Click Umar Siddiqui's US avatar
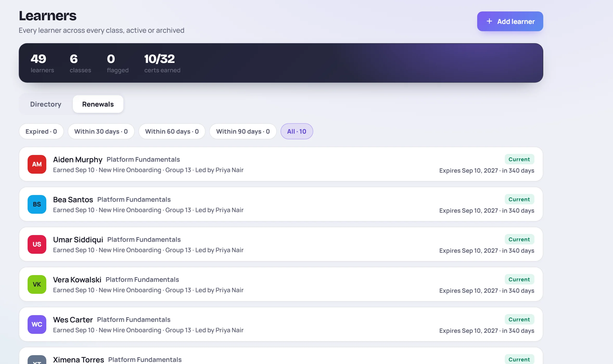The image size is (613, 364). 37,244
